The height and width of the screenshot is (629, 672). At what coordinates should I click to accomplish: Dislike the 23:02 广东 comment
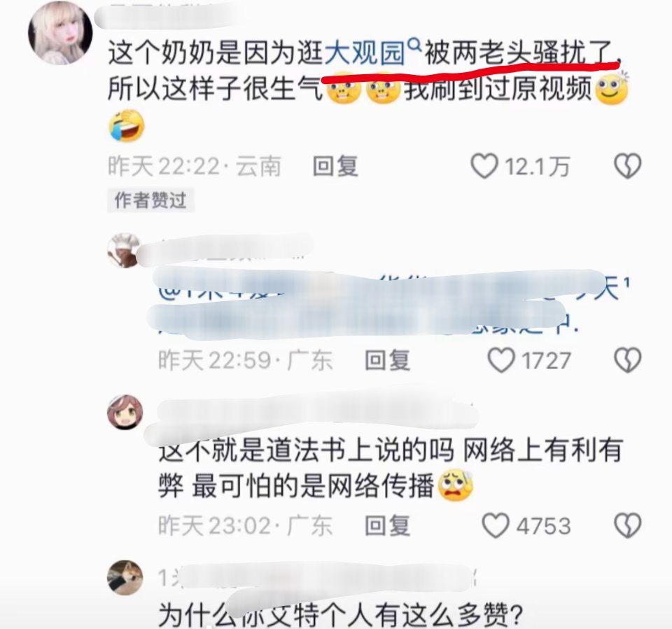pos(628,525)
